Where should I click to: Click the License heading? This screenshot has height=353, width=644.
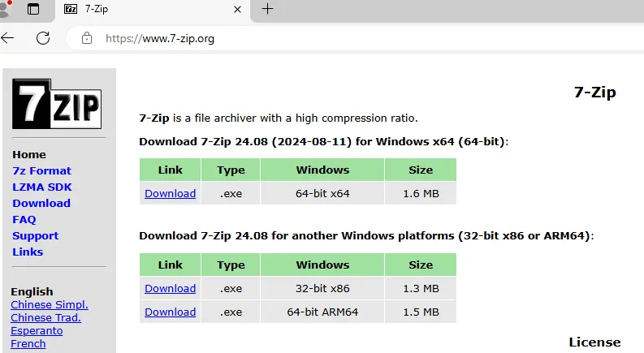(x=594, y=342)
